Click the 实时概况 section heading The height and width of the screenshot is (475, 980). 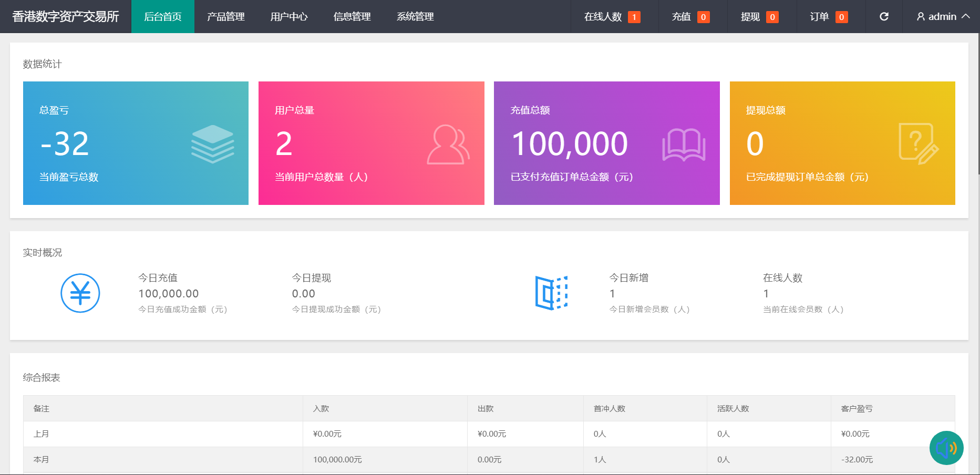tap(42, 253)
